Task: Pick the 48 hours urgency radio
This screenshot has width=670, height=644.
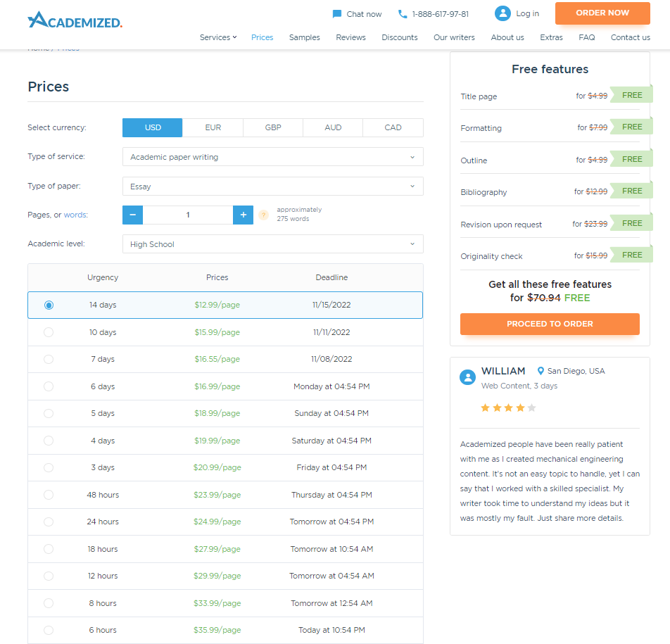Action: pyautogui.click(x=49, y=495)
